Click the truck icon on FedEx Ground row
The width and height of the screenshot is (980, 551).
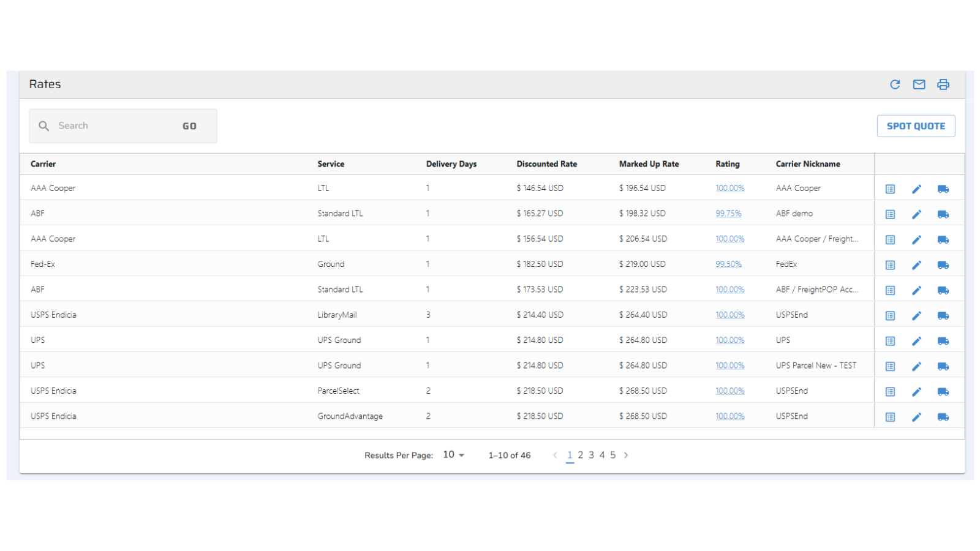point(943,265)
